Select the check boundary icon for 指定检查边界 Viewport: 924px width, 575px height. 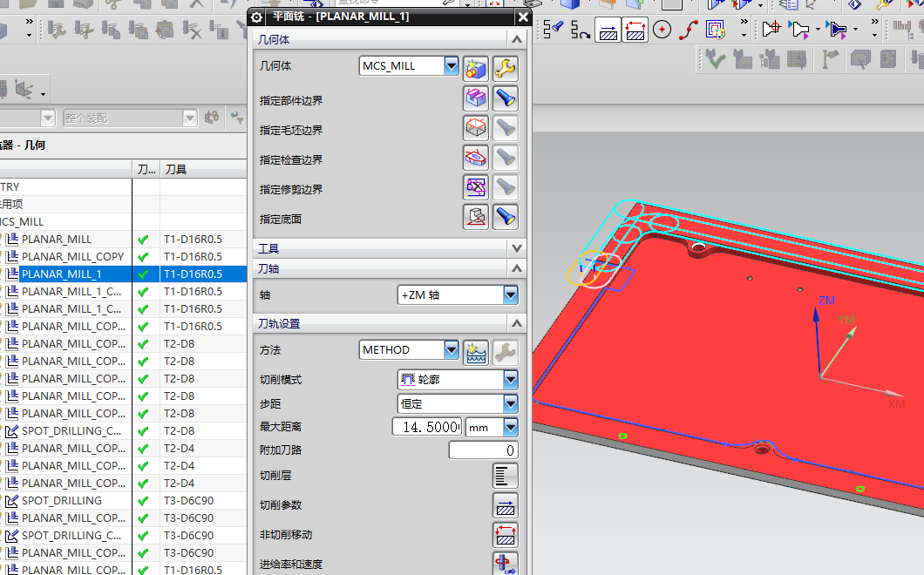(x=476, y=158)
